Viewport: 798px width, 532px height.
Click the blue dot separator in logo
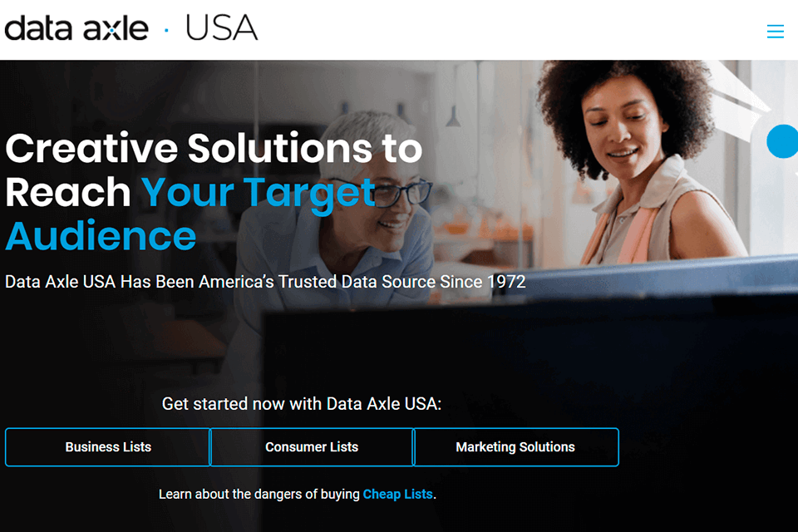[x=166, y=31]
